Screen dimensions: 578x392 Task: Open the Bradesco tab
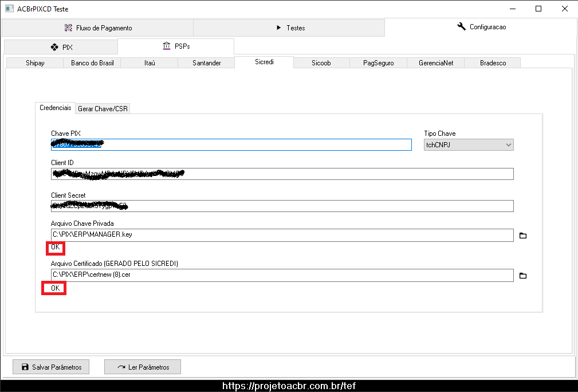(x=493, y=63)
